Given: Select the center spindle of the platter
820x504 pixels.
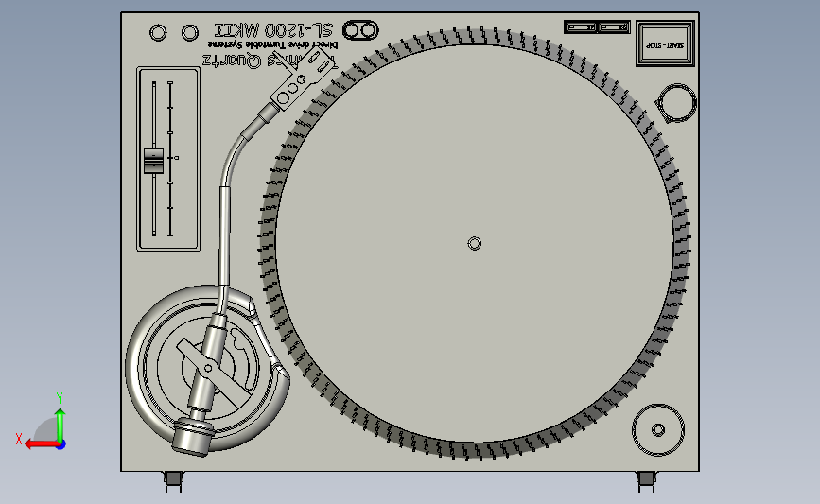Looking at the screenshot, I should pos(475,244).
